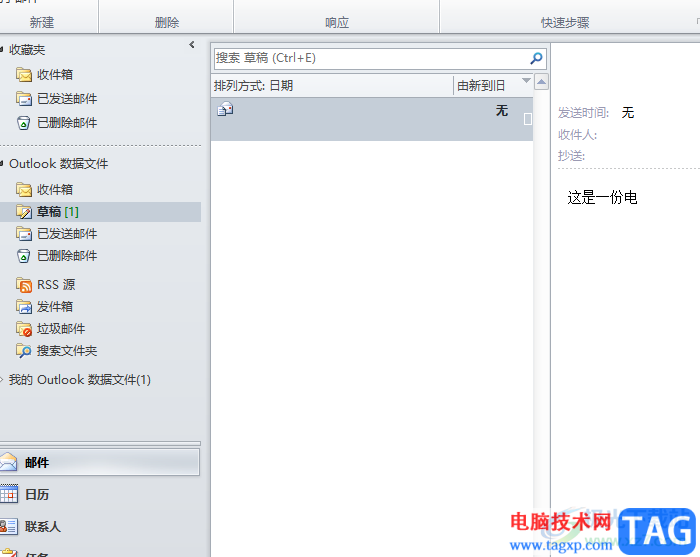The width and height of the screenshot is (700, 557).
Task: Click the Contacts card icon
Action: 8,526
